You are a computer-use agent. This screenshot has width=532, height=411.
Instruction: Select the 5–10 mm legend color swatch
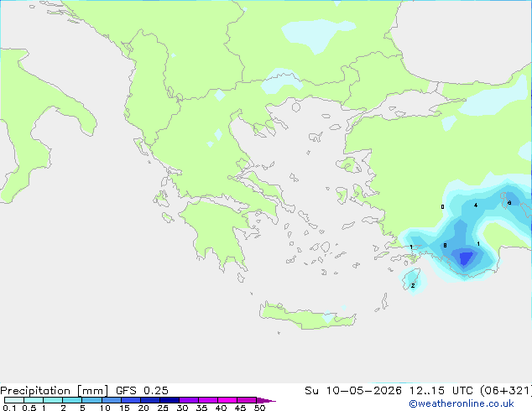coord(91,400)
